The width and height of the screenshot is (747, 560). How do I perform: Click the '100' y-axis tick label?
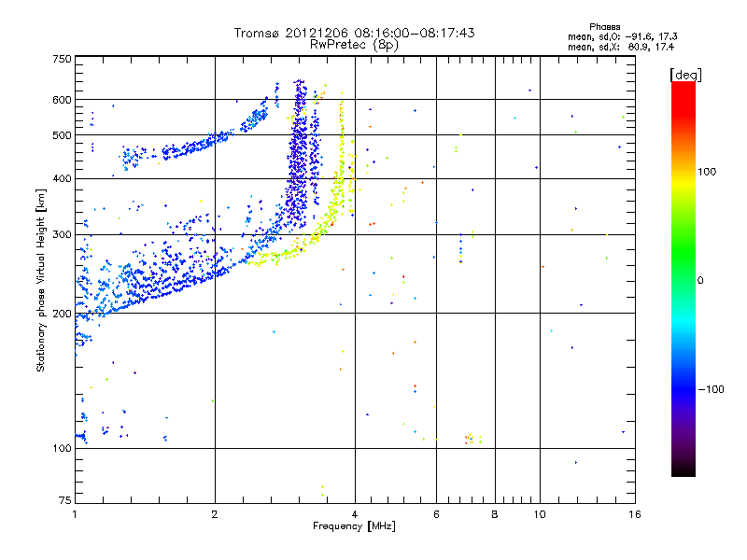pos(63,449)
